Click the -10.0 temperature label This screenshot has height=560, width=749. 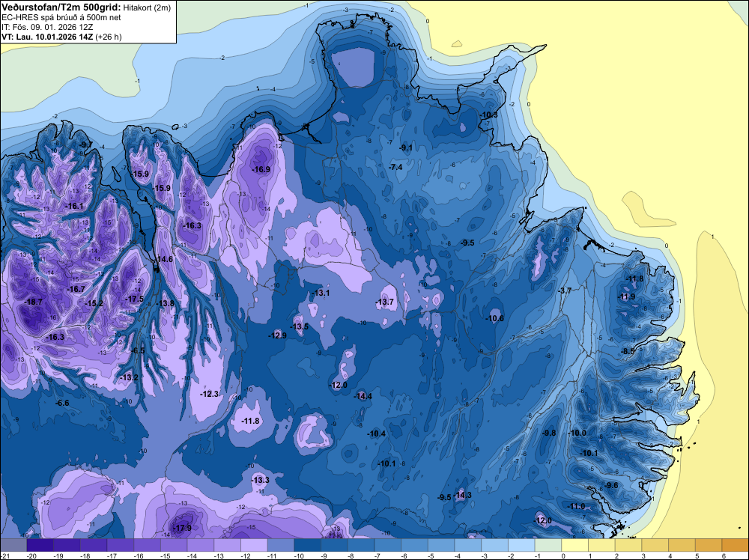pyautogui.click(x=577, y=433)
